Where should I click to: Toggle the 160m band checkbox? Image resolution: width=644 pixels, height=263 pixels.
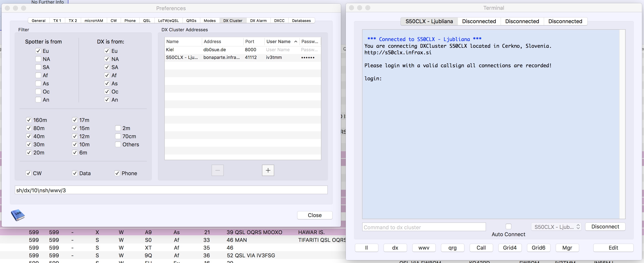pos(29,120)
